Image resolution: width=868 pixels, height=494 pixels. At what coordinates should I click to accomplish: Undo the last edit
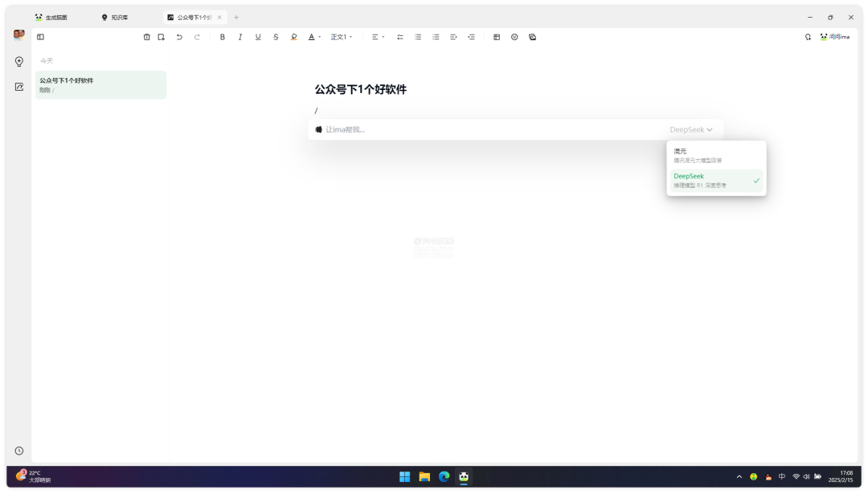click(x=179, y=37)
